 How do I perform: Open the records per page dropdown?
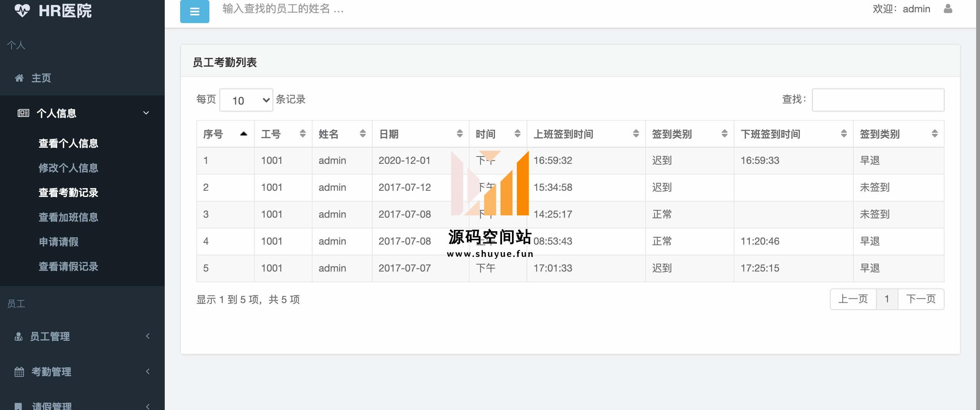tap(246, 100)
